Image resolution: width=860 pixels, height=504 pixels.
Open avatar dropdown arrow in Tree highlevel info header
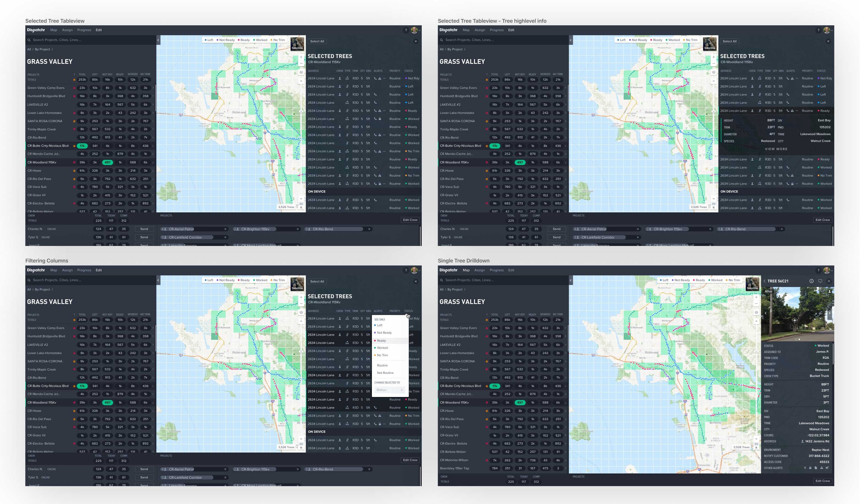(832, 30)
